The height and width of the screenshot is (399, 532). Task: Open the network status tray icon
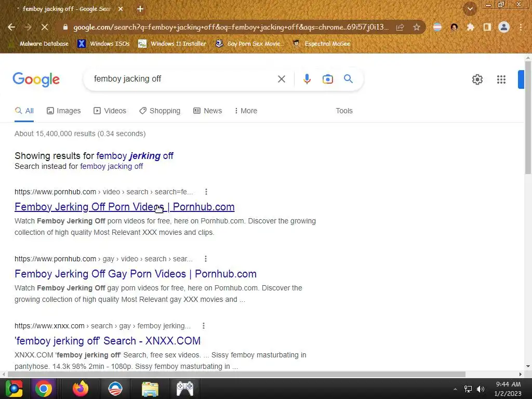point(468,389)
